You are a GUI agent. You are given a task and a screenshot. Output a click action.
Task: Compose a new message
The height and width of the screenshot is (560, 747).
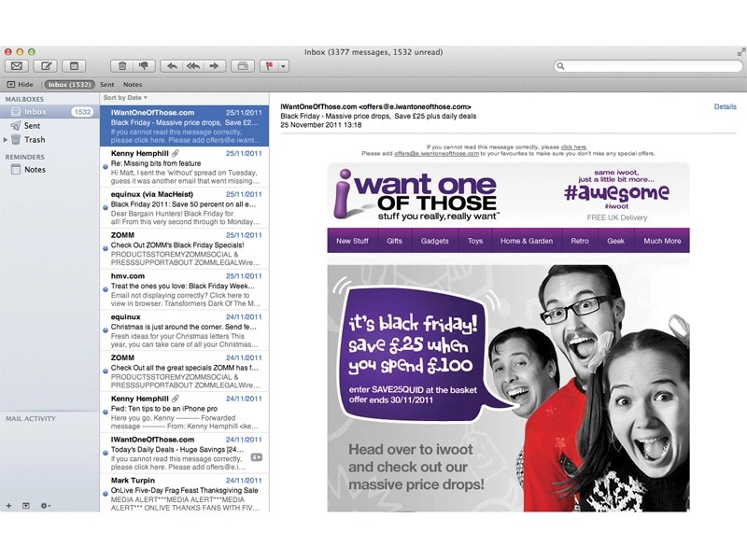coord(46,66)
